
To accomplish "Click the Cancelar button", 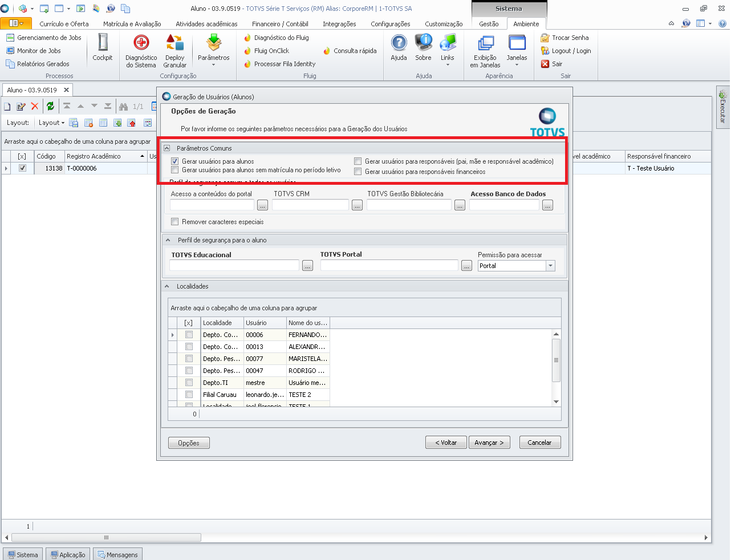I will click(539, 443).
